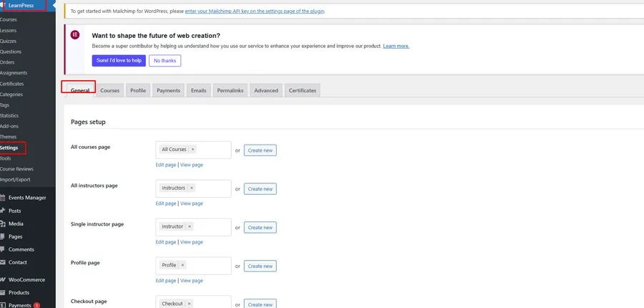Open Import/Export in LearnPress submenu

pyautogui.click(x=15, y=180)
